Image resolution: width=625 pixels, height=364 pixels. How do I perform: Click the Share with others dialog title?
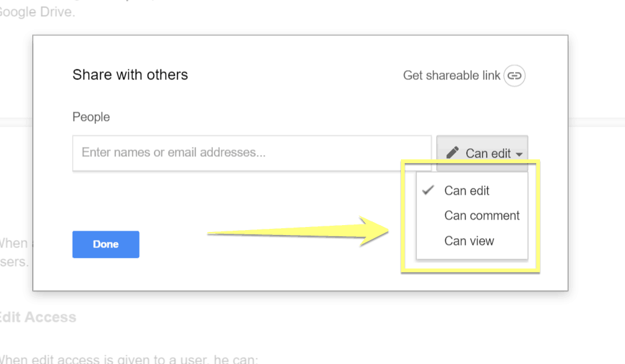click(x=130, y=74)
